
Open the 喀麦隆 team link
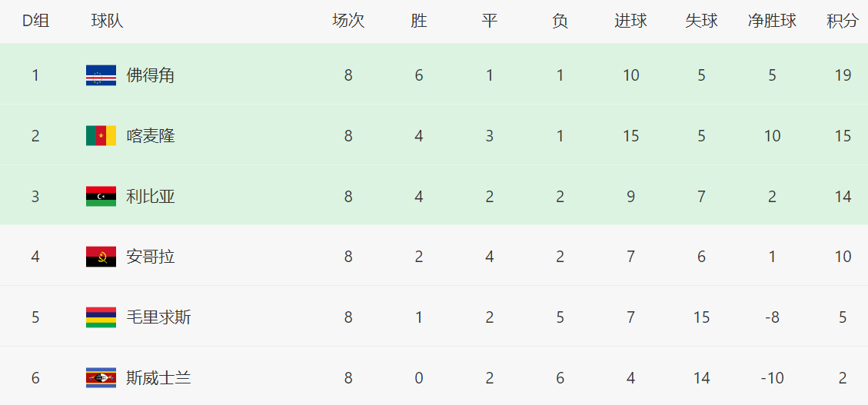coord(151,136)
